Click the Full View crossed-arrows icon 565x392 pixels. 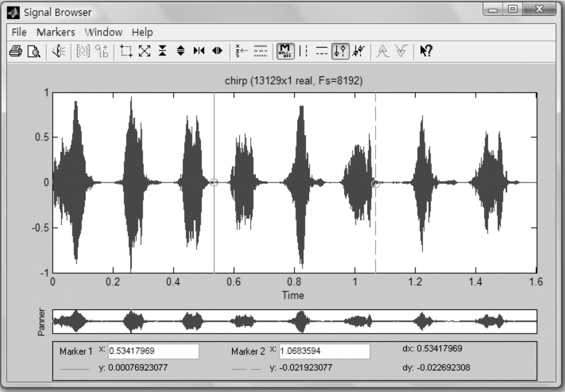[144, 51]
